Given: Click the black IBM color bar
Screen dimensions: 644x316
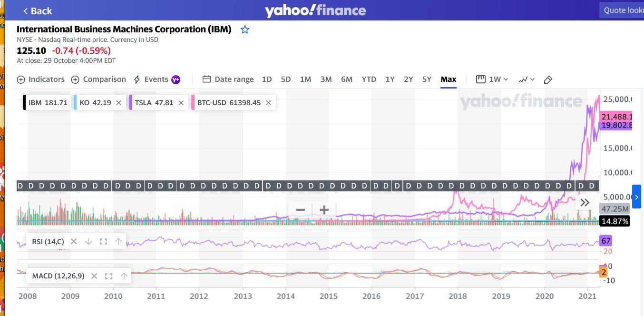Looking at the screenshot, I should click(x=24, y=102).
